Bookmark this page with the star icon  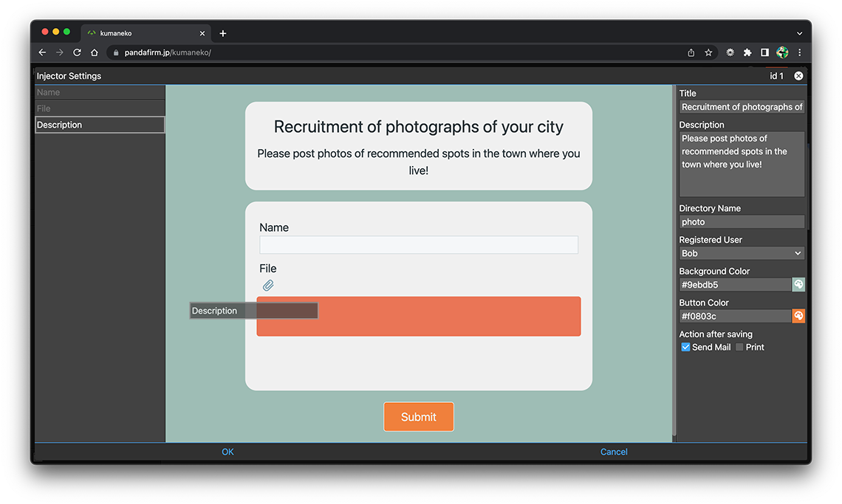click(708, 52)
